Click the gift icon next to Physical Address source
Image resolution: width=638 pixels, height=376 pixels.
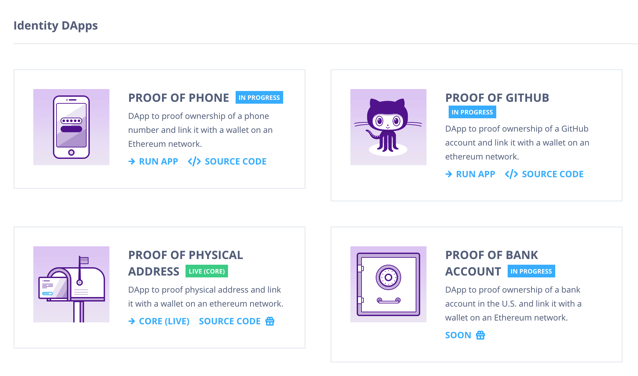270,321
